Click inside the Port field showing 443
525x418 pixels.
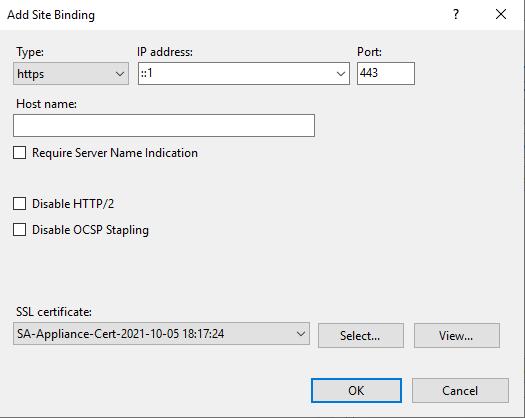(386, 73)
